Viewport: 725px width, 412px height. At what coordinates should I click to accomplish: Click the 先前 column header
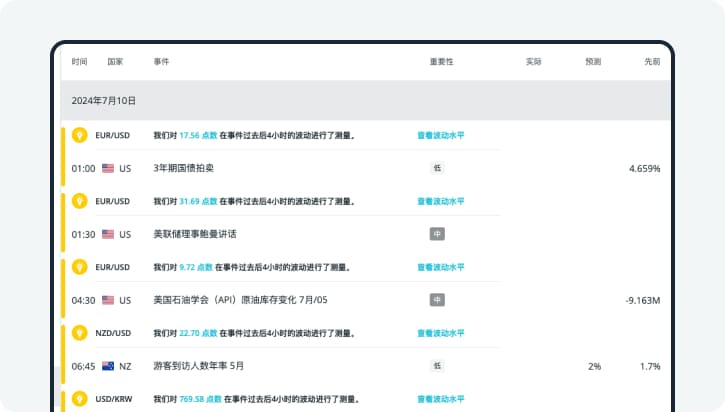[652, 62]
